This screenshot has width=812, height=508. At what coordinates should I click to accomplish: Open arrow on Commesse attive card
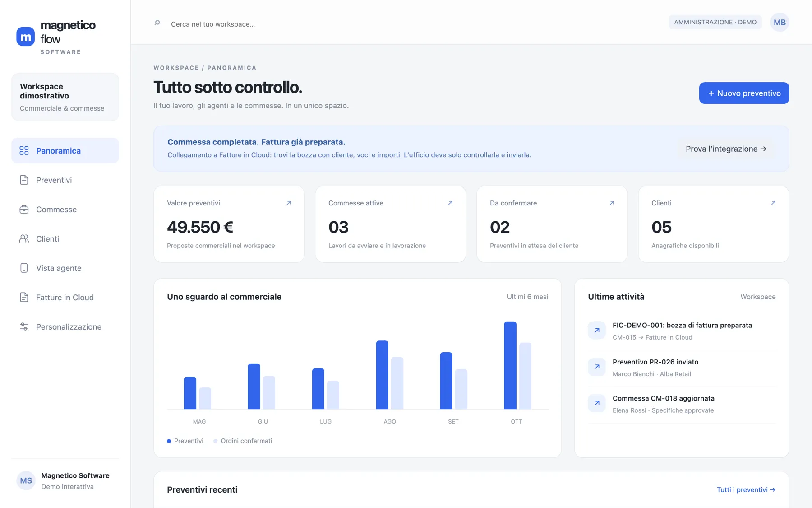tap(450, 203)
